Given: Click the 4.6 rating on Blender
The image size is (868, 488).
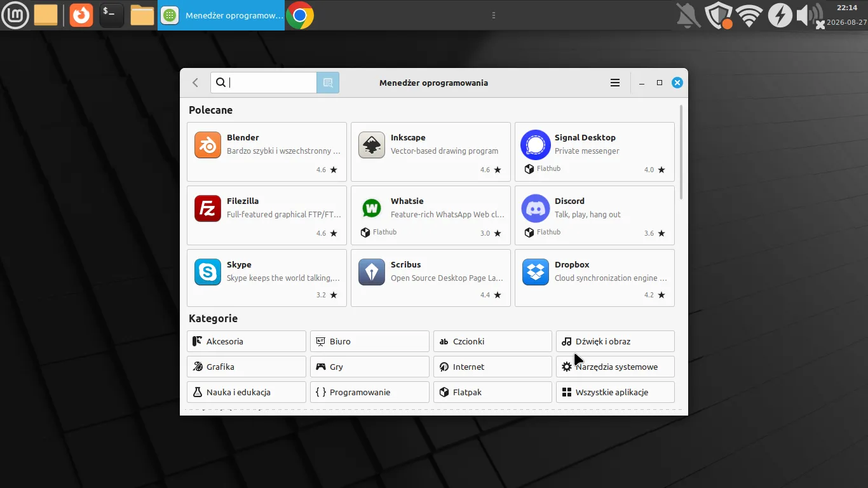Looking at the screenshot, I should [x=322, y=170].
